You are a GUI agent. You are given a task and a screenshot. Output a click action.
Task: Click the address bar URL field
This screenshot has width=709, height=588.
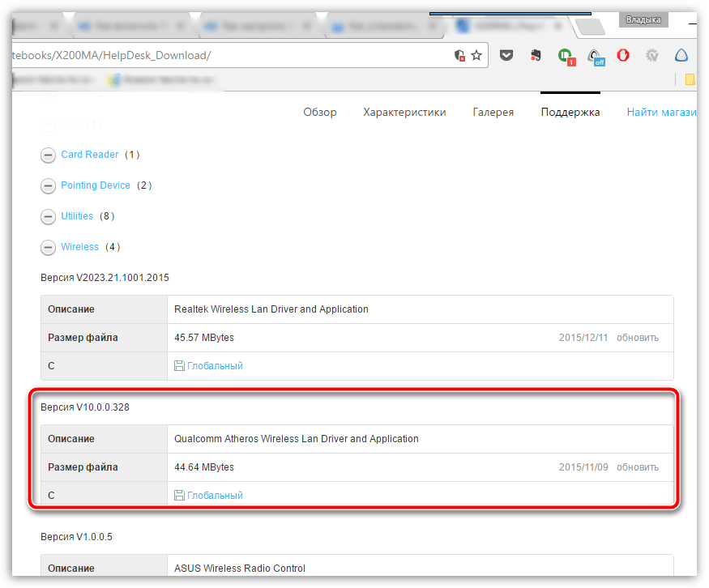pos(243,56)
